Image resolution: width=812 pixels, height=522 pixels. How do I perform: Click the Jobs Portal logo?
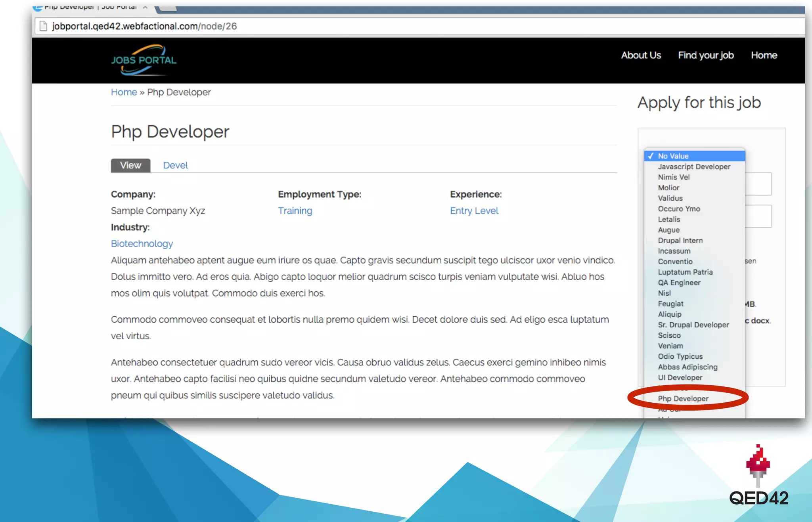(144, 60)
